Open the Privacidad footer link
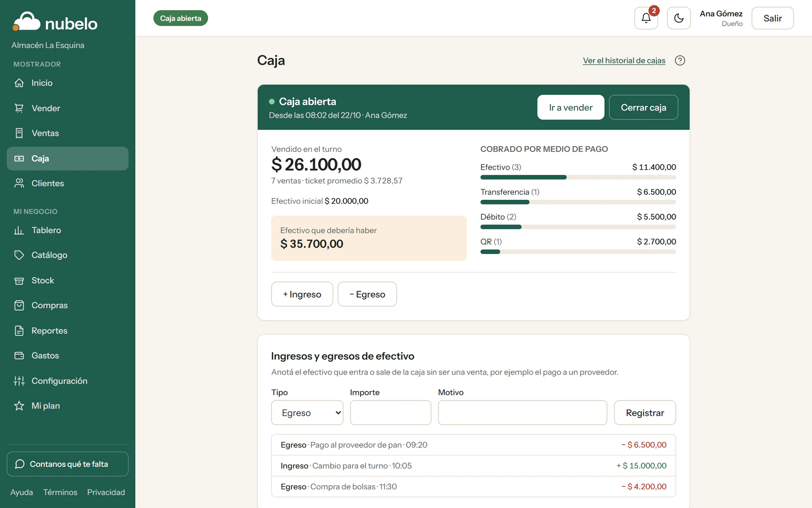 pos(106,492)
